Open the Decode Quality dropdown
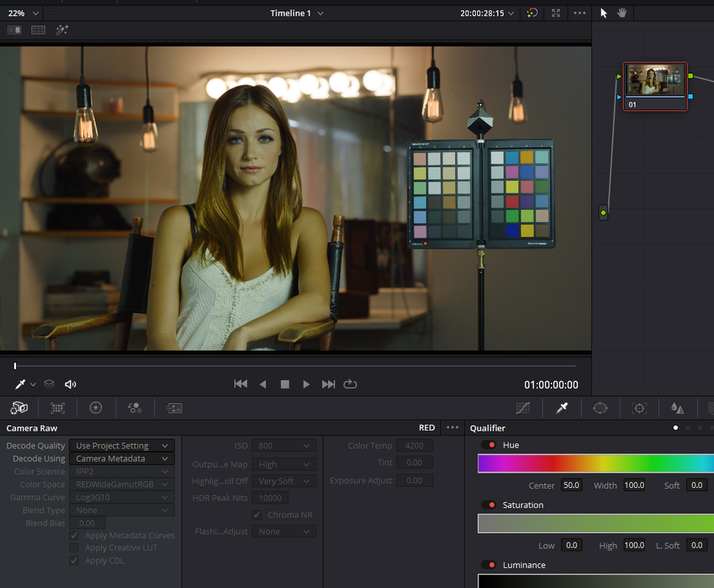Image resolution: width=714 pixels, height=588 pixels. coord(122,445)
